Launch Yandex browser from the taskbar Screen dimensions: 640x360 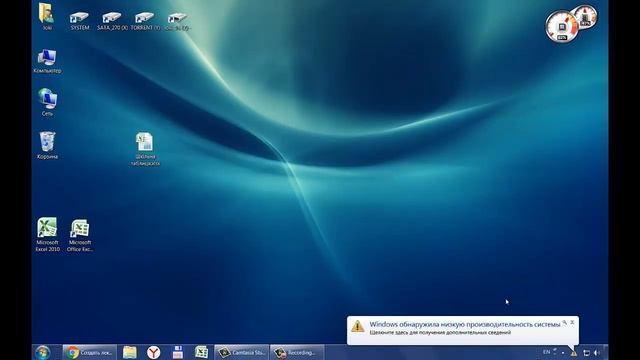coord(153,352)
